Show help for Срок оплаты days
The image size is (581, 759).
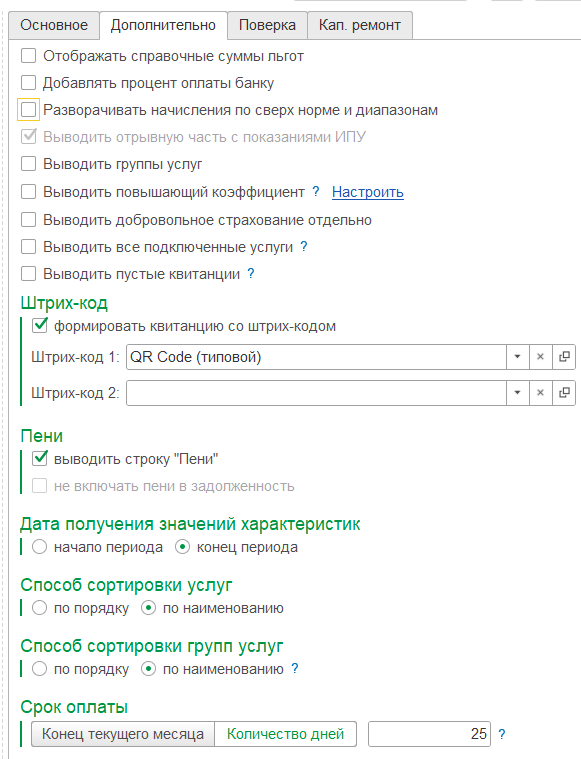tap(502, 734)
